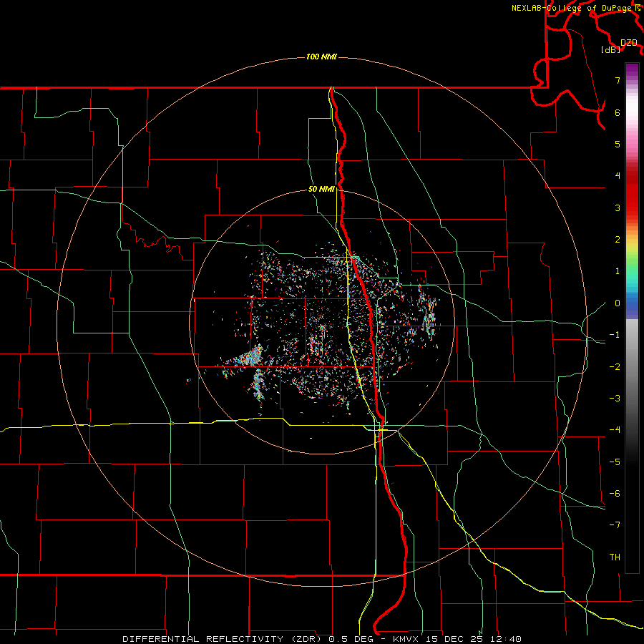Click the 'DZD' color scale title

click(x=629, y=43)
